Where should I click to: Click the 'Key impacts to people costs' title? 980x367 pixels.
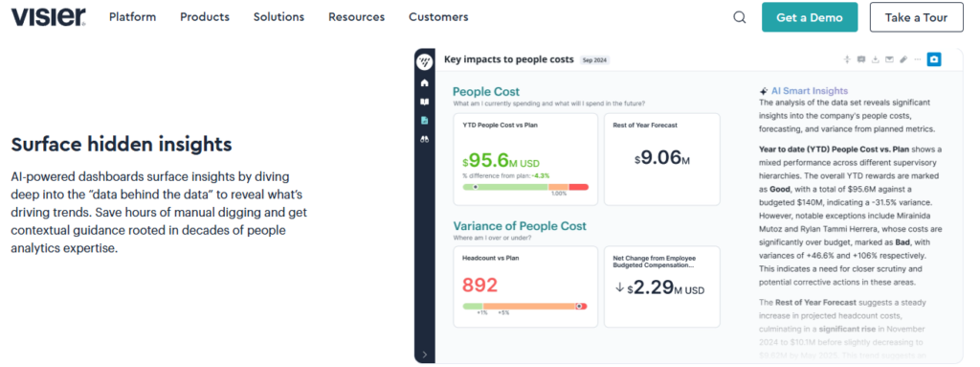pyautogui.click(x=509, y=59)
